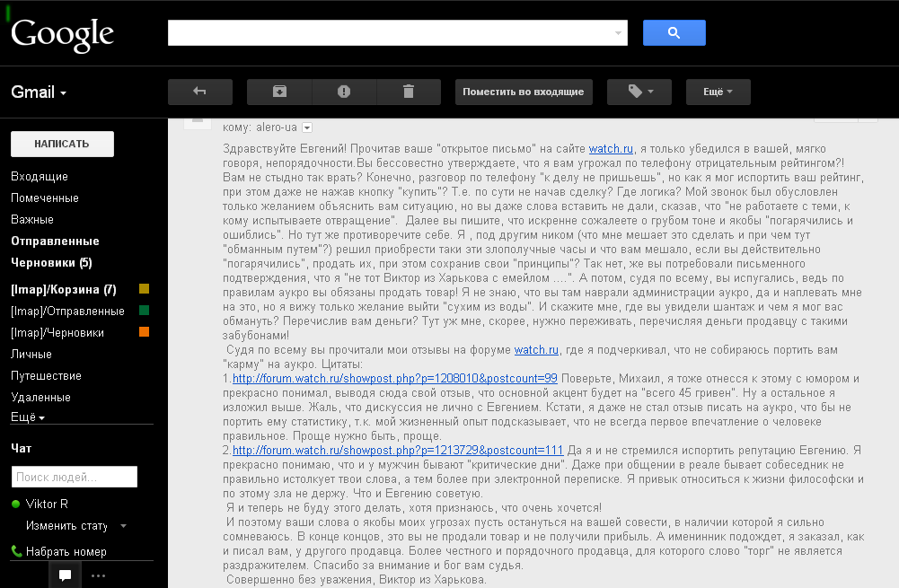Expand Ещё in the left sidebar

click(x=28, y=417)
